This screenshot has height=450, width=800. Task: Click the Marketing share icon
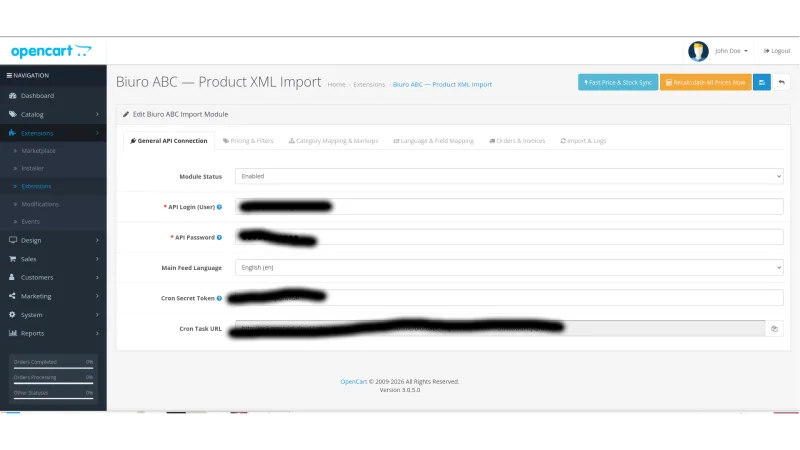[x=12, y=296]
